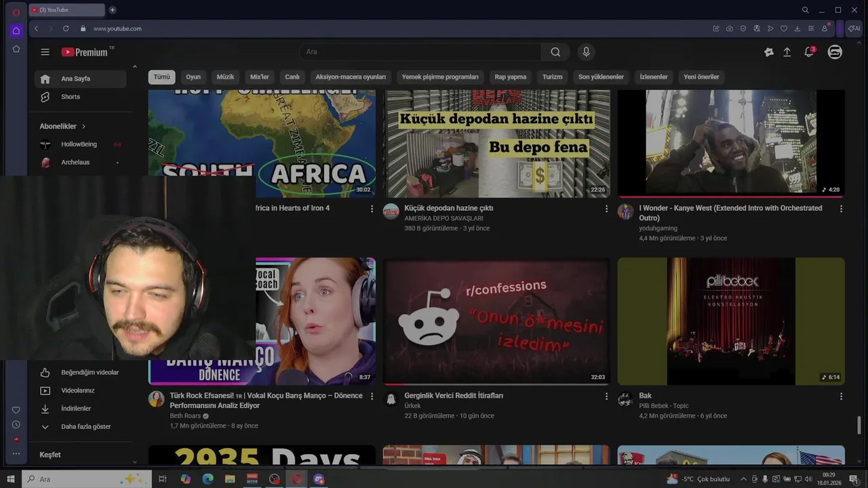
Task: Open Beğendiğim videolar playlist
Action: click(81, 373)
